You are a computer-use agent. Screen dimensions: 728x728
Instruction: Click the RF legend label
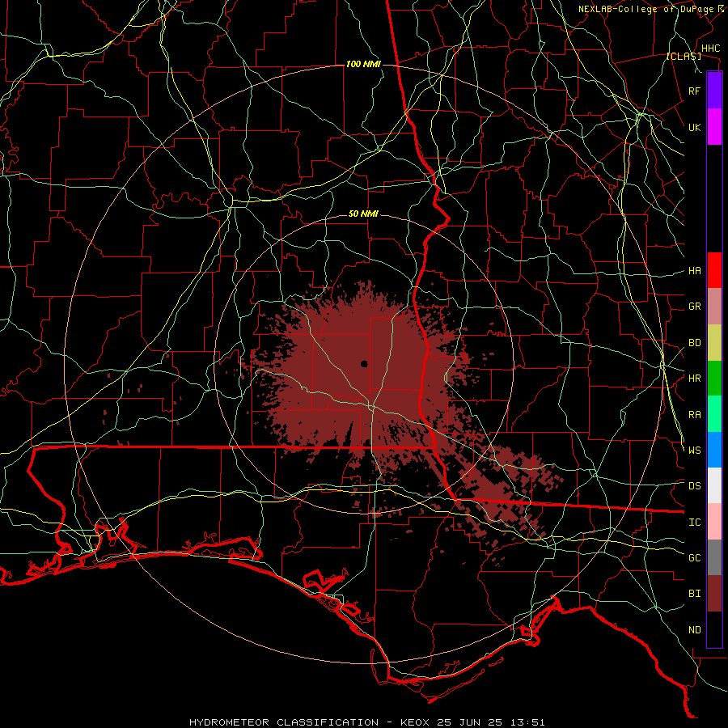pos(694,91)
